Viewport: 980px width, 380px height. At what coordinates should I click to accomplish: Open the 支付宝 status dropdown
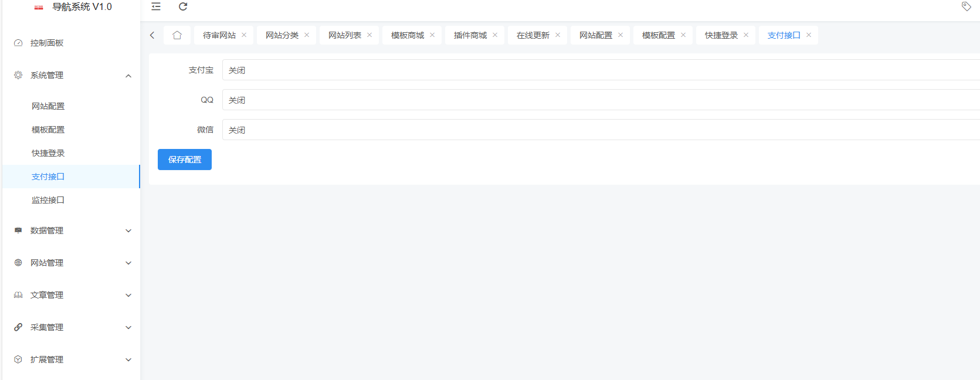601,70
